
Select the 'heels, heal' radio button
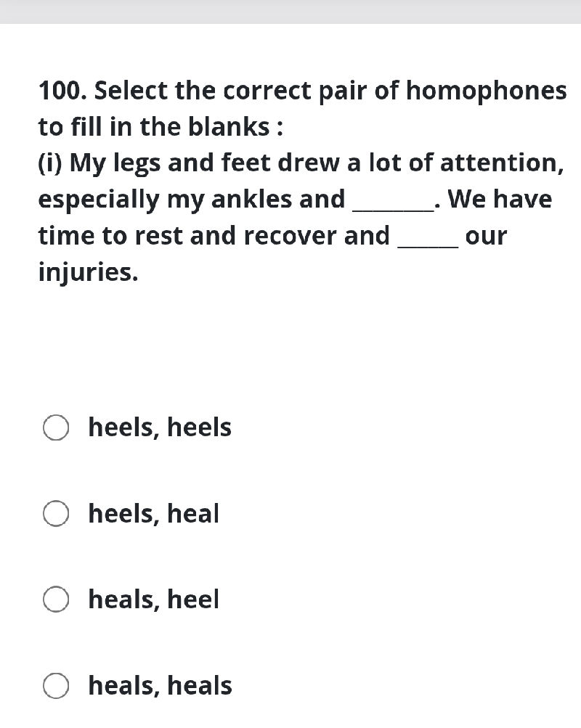tap(55, 514)
